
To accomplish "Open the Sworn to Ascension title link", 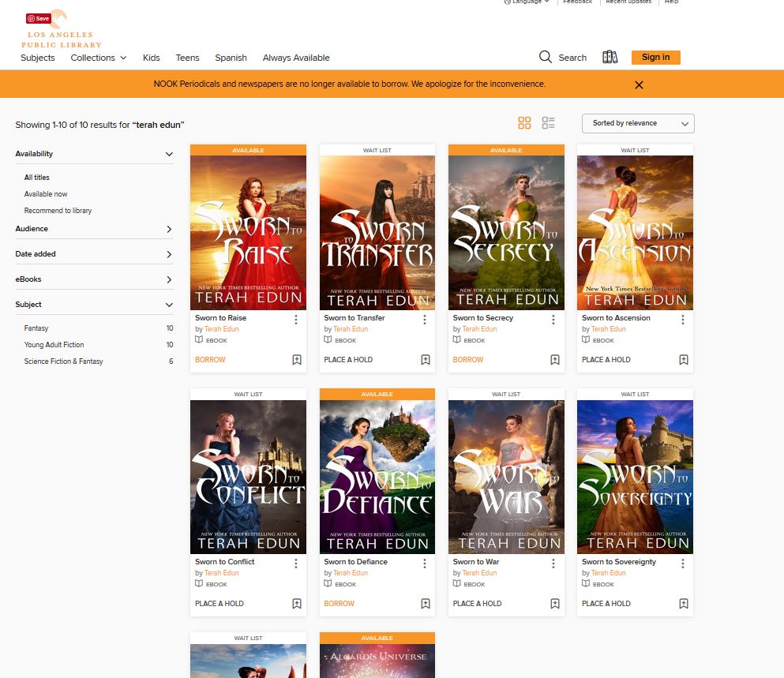I will coord(616,317).
